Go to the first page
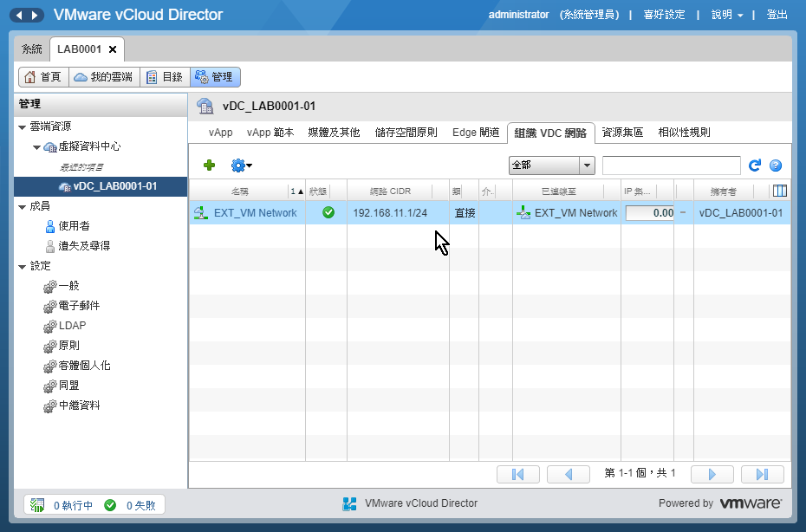This screenshot has width=806, height=532. [518, 474]
